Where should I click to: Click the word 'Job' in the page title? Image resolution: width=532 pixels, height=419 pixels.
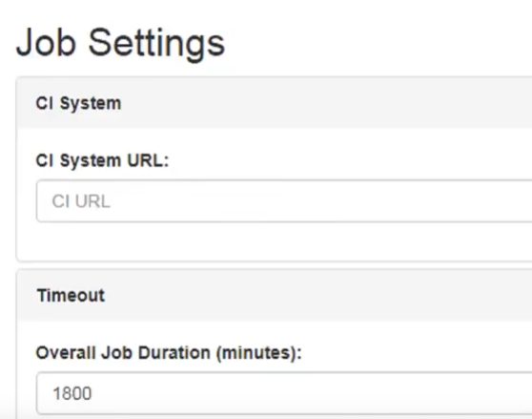click(x=46, y=42)
